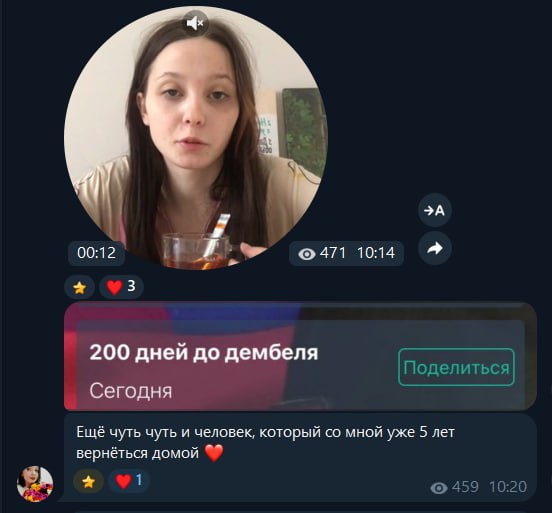Add star reaction under the video
The width and height of the screenshot is (552, 513).
click(80, 287)
